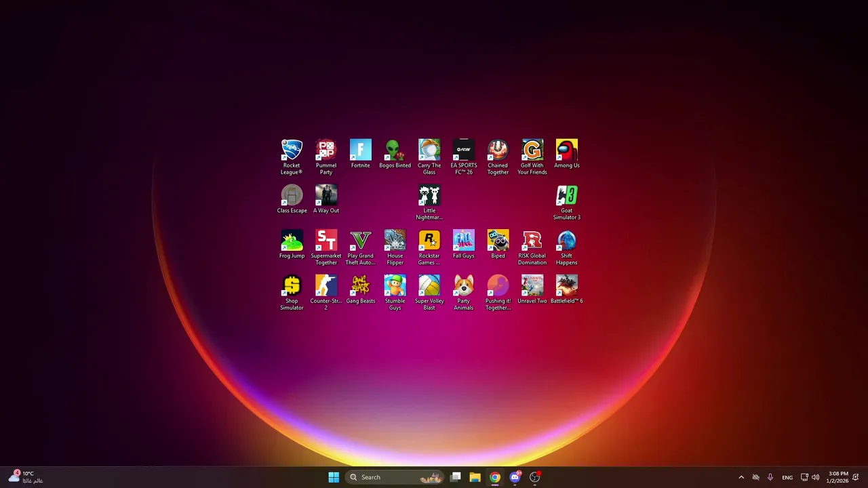Switch the ENG input language

[787, 477]
